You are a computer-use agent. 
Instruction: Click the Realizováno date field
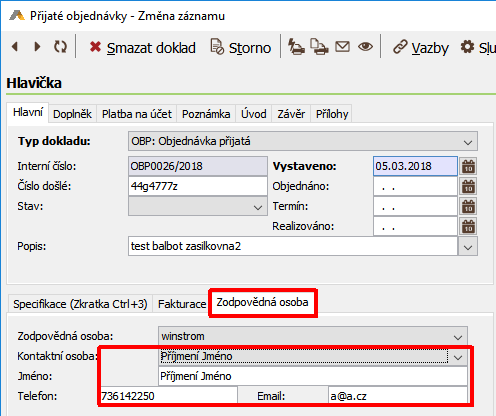(415, 226)
